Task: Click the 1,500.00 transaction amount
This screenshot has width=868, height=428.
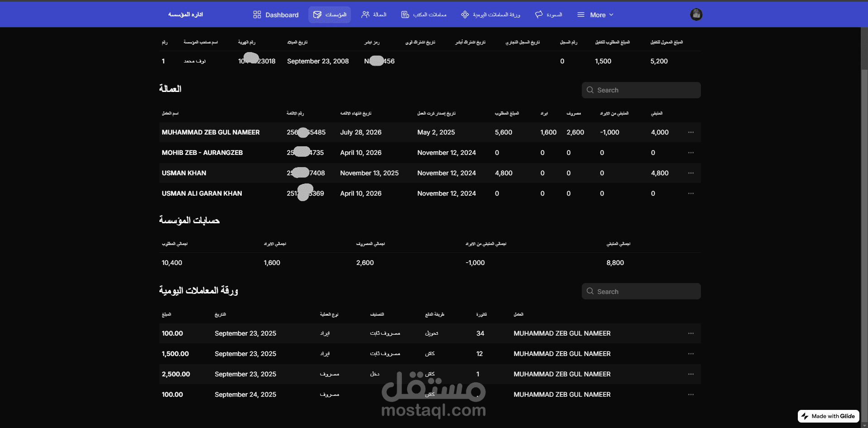Action: (x=175, y=354)
